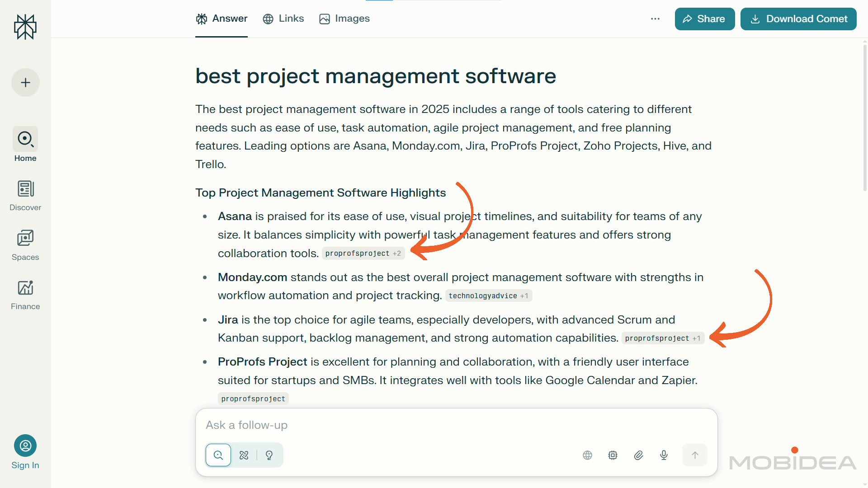Start a new thread with plus button
Viewport: 868px width, 488px height.
(x=25, y=83)
